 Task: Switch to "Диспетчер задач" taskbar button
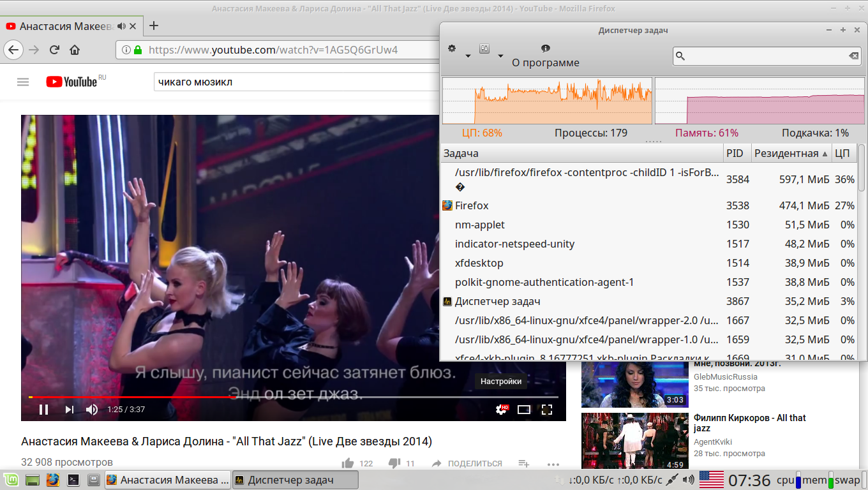[x=295, y=480]
